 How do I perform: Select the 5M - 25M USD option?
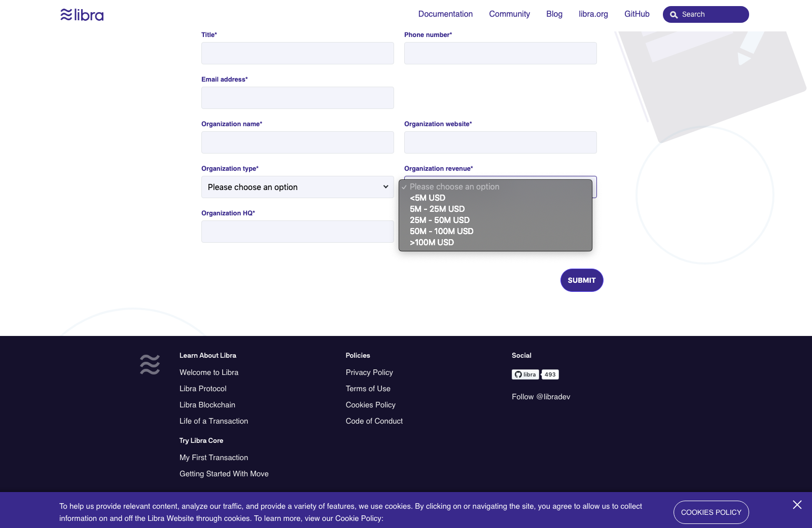[x=496, y=209]
